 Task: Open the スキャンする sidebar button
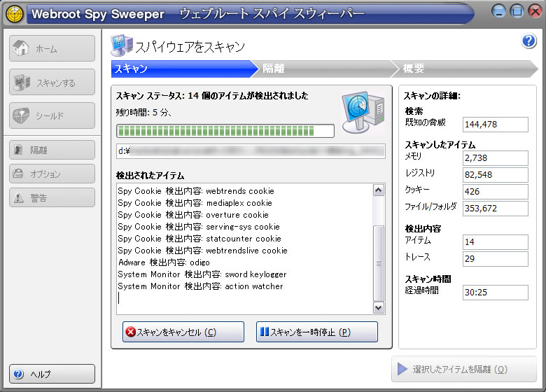click(52, 82)
